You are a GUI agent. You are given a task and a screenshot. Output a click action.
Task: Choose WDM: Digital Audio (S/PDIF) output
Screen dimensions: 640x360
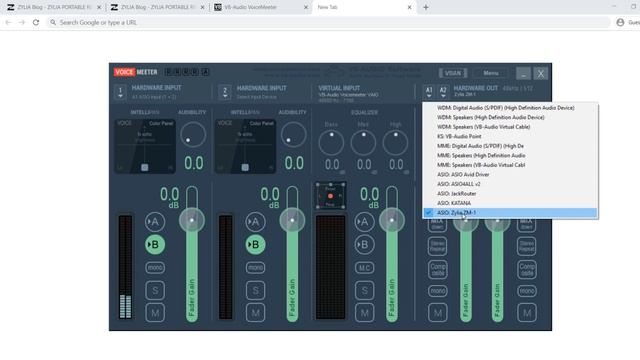(510, 108)
